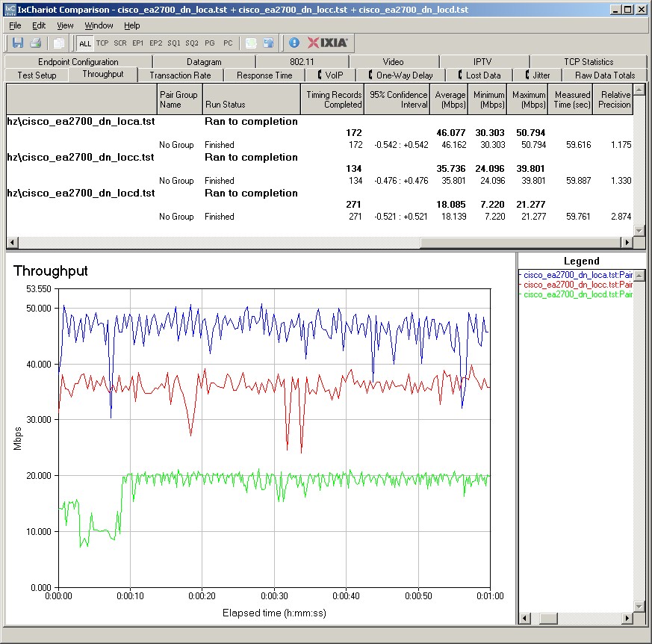This screenshot has width=652, height=644.
Task: Click 95% Confidence Interval column header
Action: click(x=397, y=99)
